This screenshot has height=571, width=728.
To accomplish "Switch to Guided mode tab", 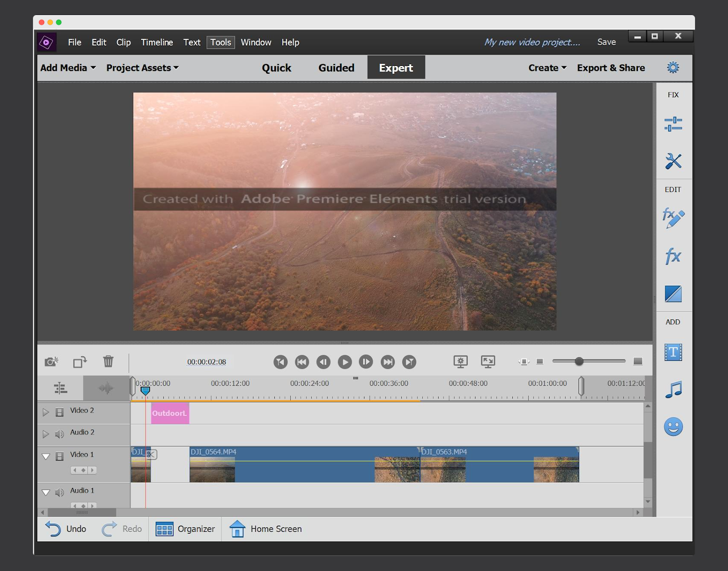I will click(x=336, y=68).
